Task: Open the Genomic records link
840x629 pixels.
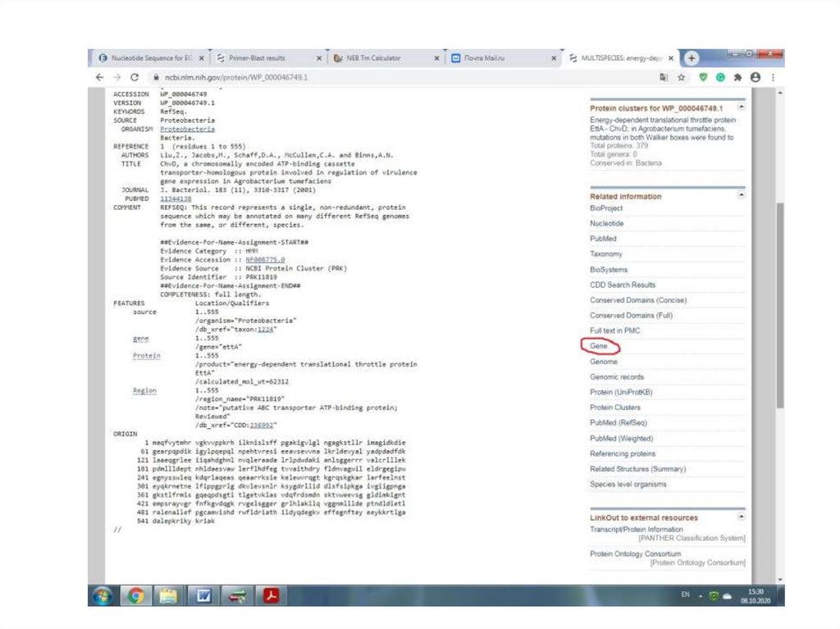Action: (617, 377)
